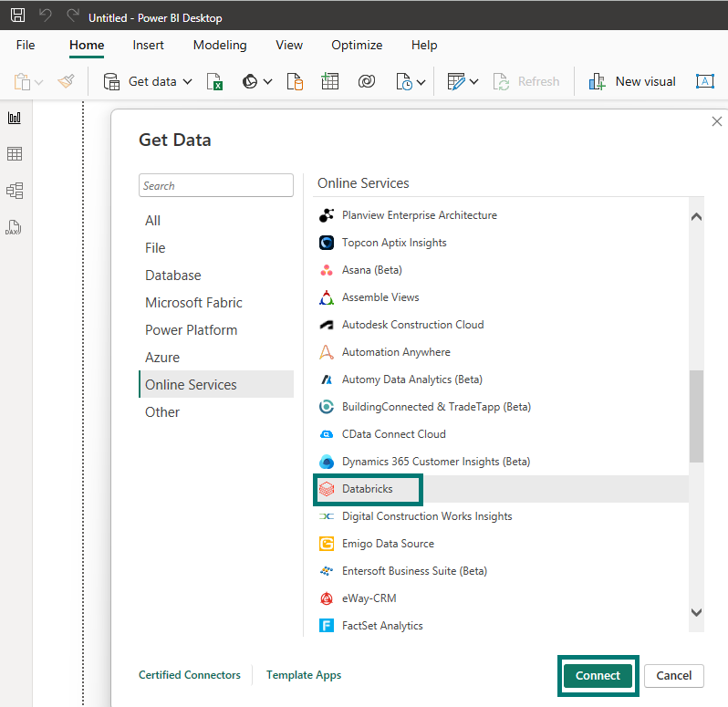This screenshot has width=728, height=707.
Task: Click the Enter data table icon
Action: 330,81
